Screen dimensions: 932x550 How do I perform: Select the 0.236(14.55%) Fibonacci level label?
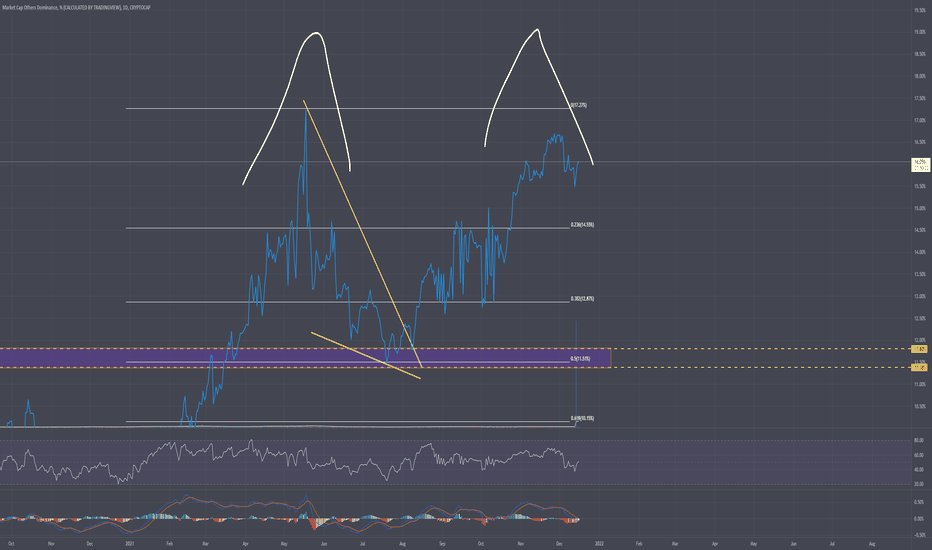click(582, 225)
